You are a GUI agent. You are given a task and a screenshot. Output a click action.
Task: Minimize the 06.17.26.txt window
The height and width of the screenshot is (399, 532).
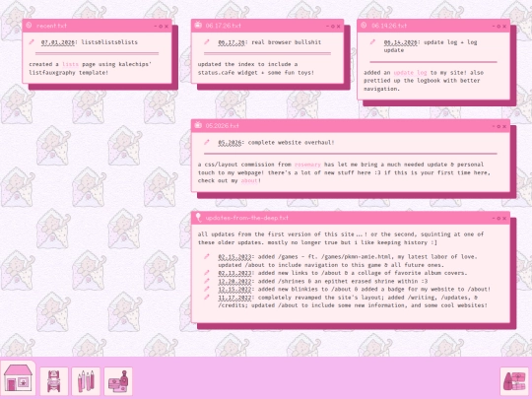click(327, 27)
